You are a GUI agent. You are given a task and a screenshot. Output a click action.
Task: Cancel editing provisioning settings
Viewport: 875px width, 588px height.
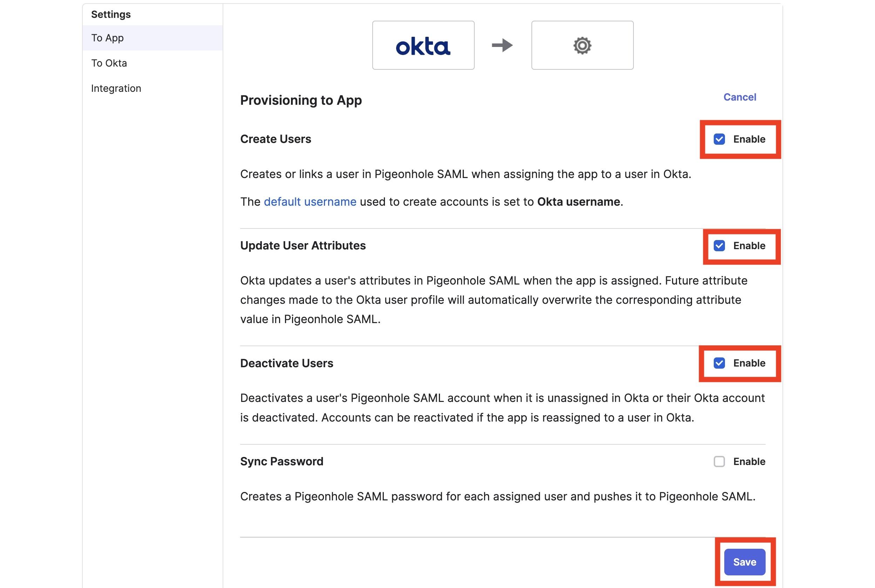(x=740, y=97)
